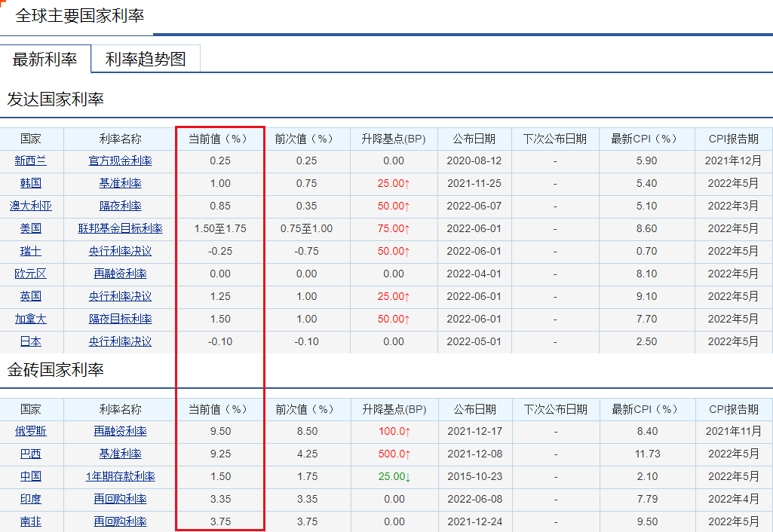Click the 0.85 current rate for 澳大利亚
This screenshot has height=532, width=773.
click(x=220, y=206)
